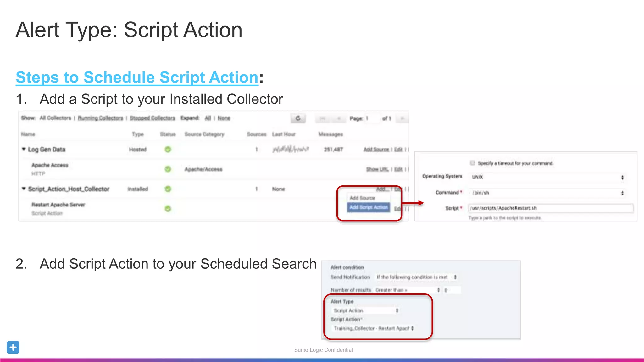The width and height of the screenshot is (644, 362).
Task: Click the Last Hour sparkline for Log Gen Data
Action: [x=291, y=149]
